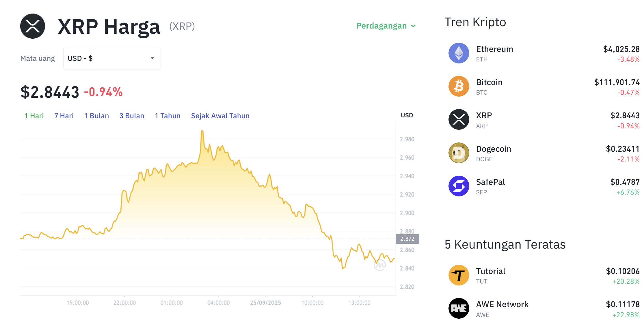The width and height of the screenshot is (644, 323).
Task: Select the AWE Network icon
Action: point(459,308)
